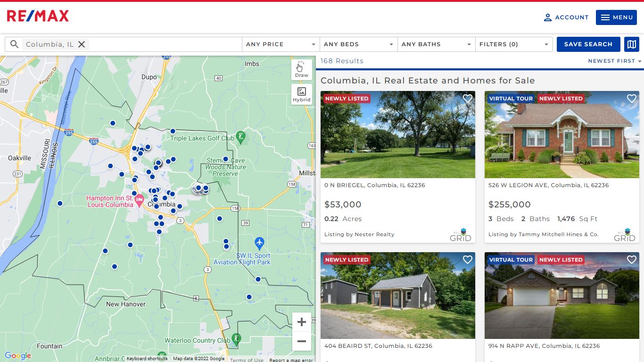644x362 pixels.
Task: Click Newly Listed badge on 0 N Briegel
Action: pyautogui.click(x=347, y=99)
